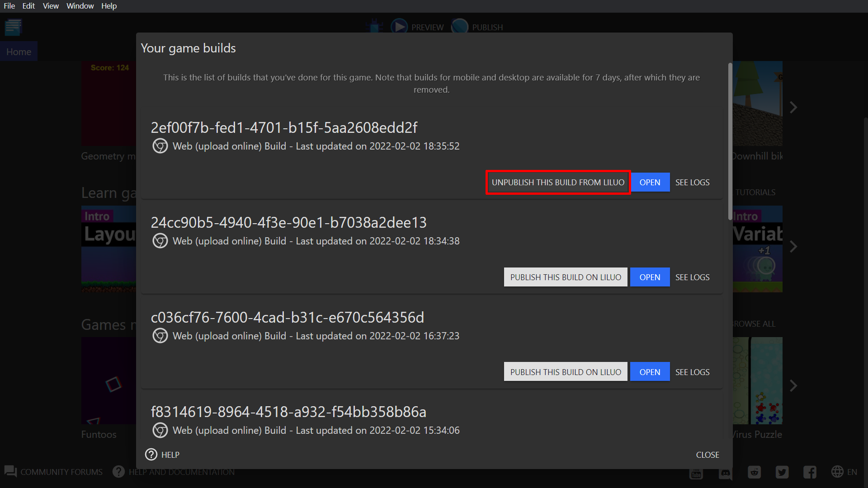The width and height of the screenshot is (868, 488).
Task: Click the Help question mark icon in dialog
Action: [151, 455]
